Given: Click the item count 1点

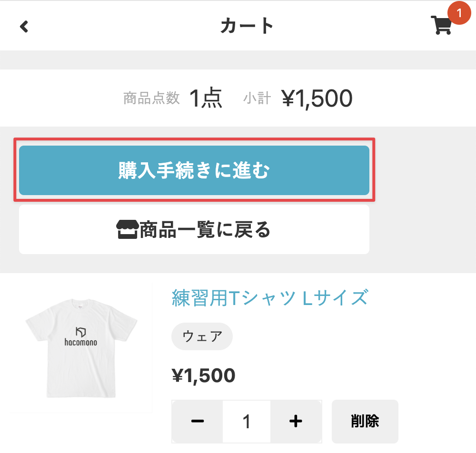Looking at the screenshot, I should pos(206,98).
